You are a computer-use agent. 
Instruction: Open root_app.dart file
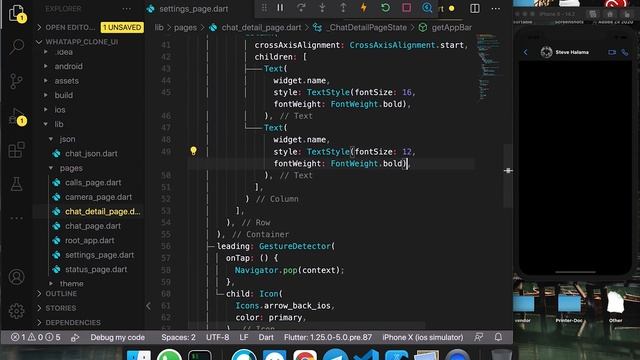(x=89, y=240)
